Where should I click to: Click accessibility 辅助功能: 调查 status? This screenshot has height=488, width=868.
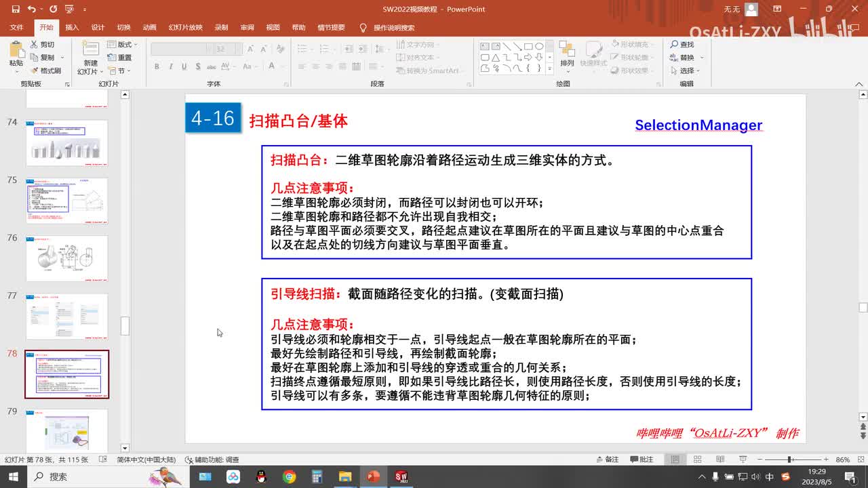click(212, 460)
